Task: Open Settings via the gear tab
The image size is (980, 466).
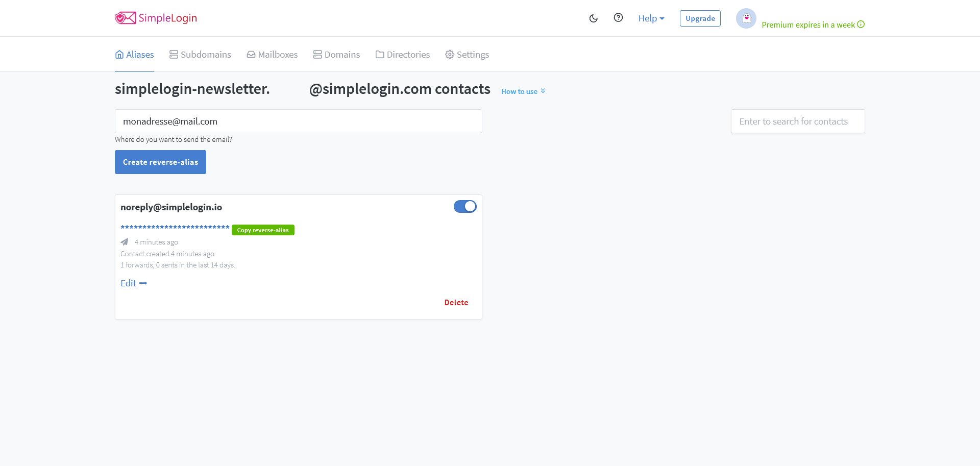Action: 467,55
